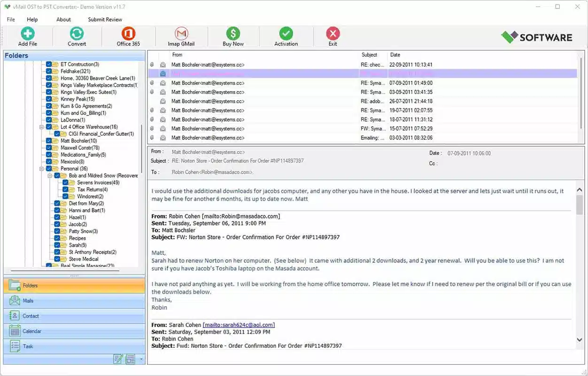Uncheck the Tax Returns(4) folder checkbox
The height and width of the screenshot is (376, 588).
tap(66, 189)
